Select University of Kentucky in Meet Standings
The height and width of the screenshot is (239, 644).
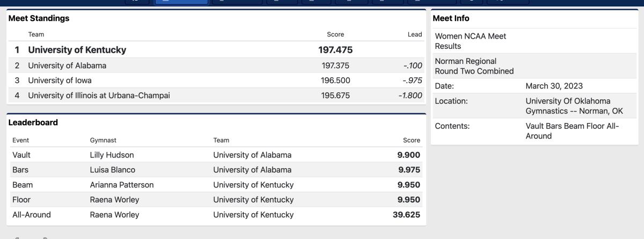tap(77, 50)
